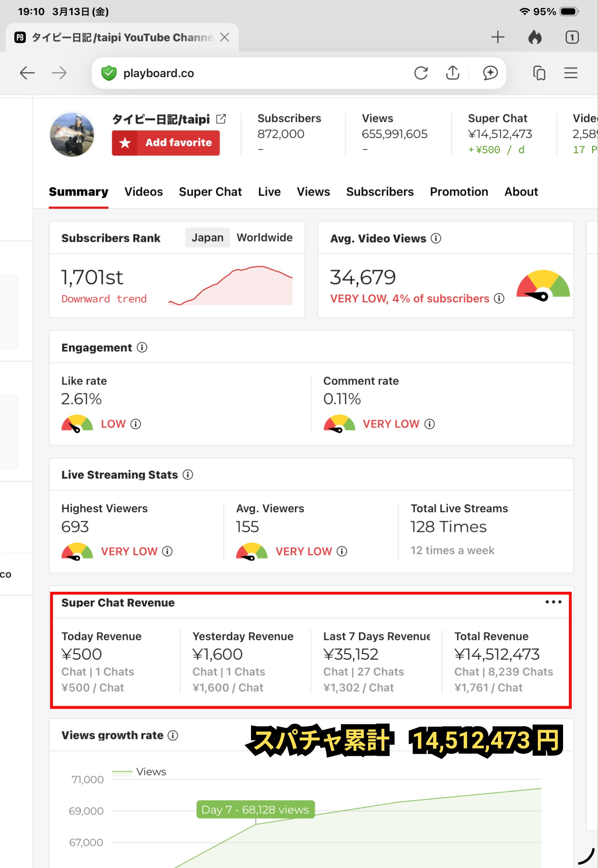Open Super Chat Revenue three-dot menu
598x868 pixels.
553,602
